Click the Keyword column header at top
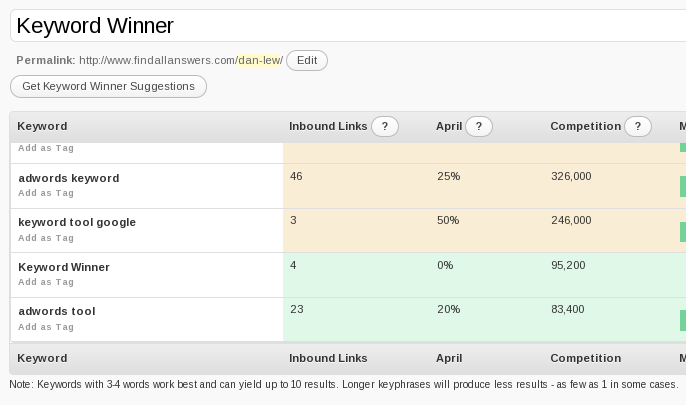The image size is (686, 405). [x=43, y=127]
